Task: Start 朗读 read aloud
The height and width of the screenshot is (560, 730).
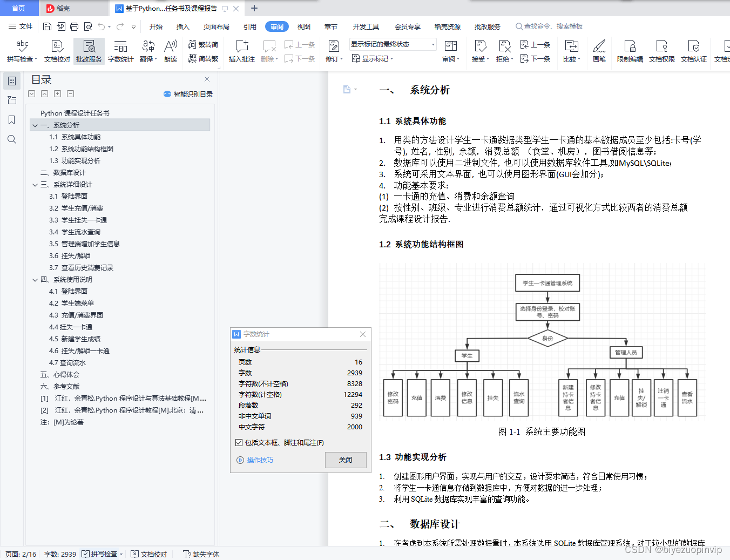Action: 171,51
